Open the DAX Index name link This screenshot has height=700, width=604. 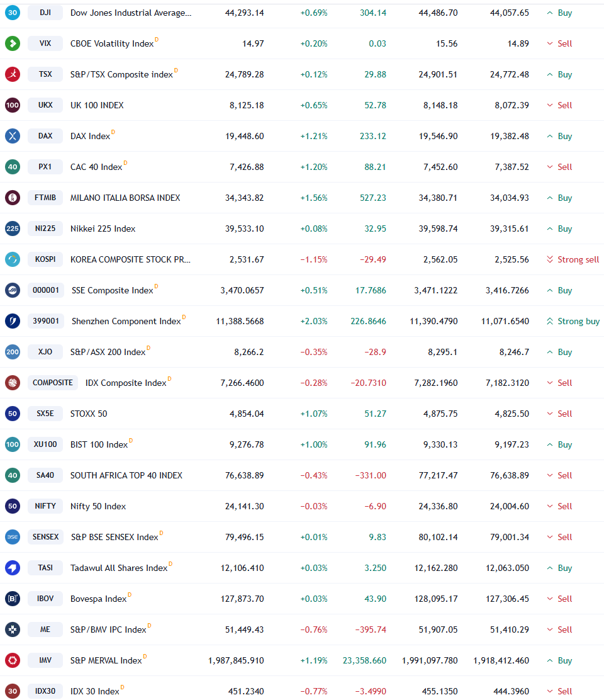90,136
